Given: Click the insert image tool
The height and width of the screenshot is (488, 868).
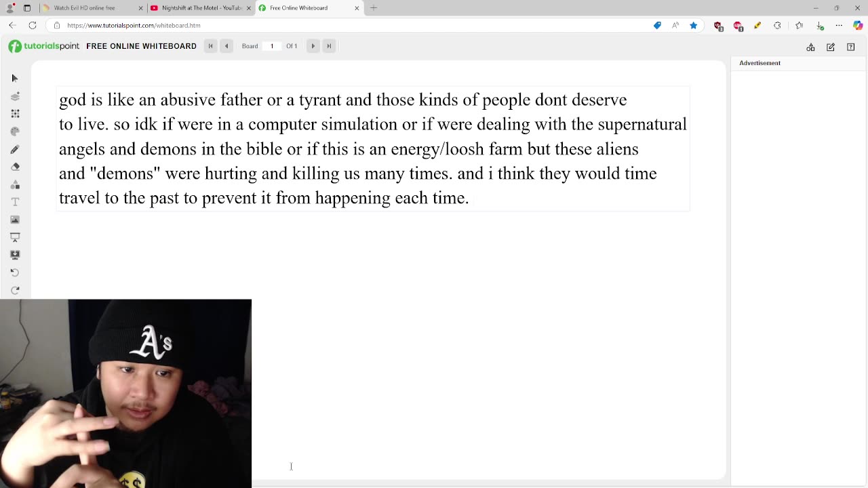Looking at the screenshot, I should (x=15, y=220).
